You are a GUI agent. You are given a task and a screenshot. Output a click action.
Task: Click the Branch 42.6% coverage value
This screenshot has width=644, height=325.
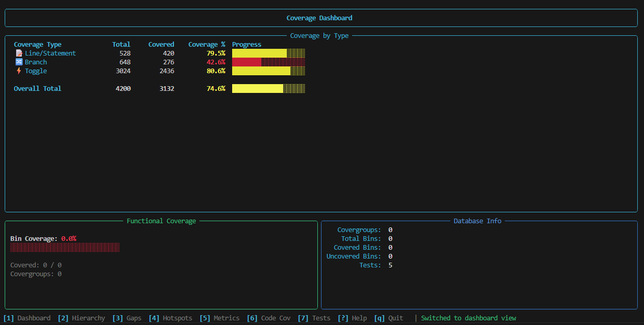[x=216, y=62]
